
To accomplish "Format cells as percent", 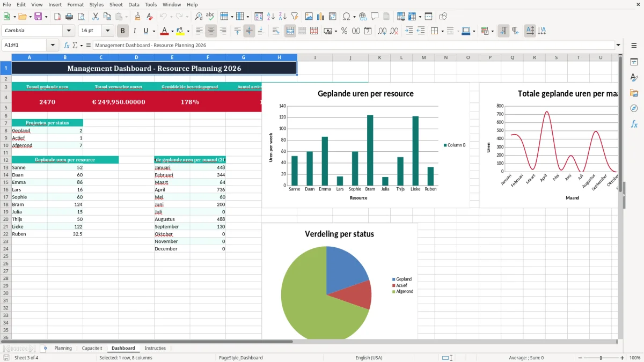I will [344, 31].
